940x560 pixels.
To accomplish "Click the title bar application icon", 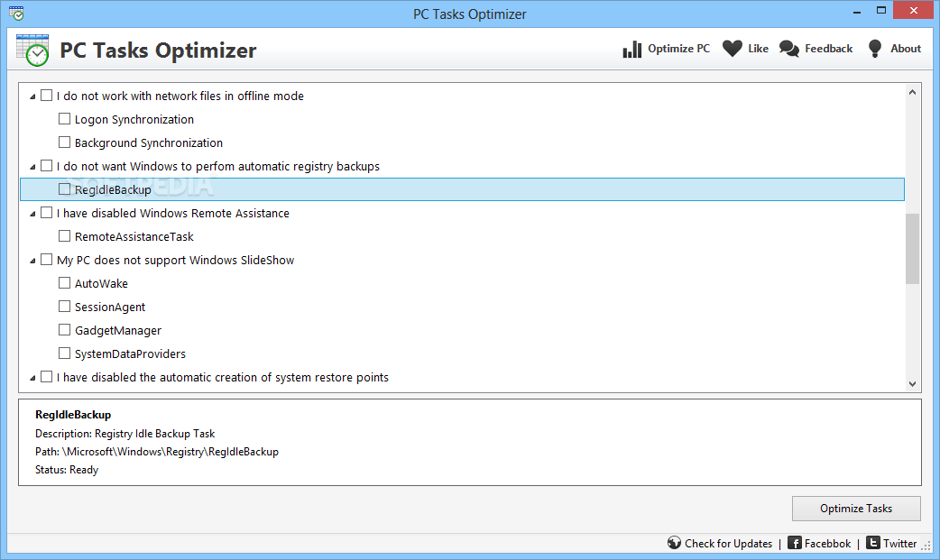I will click(17, 14).
